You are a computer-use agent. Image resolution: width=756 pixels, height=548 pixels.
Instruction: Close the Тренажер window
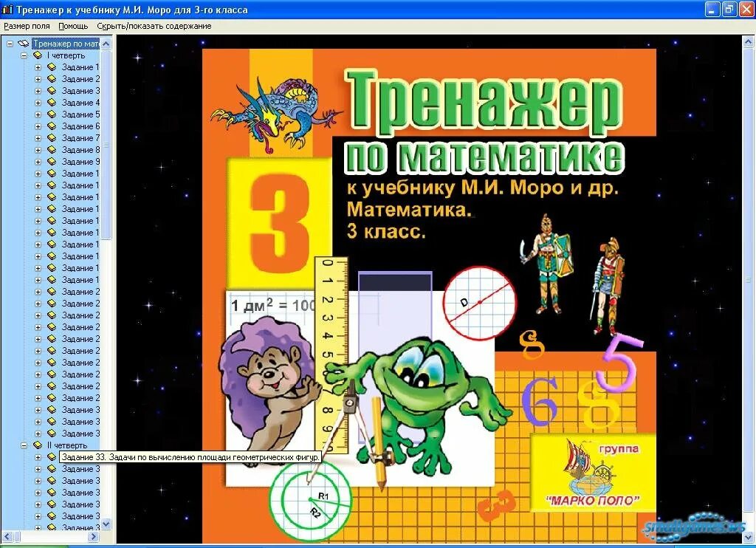(x=746, y=9)
